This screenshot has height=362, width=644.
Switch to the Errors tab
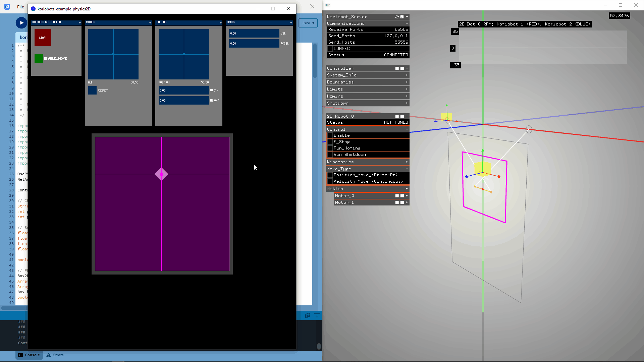coord(55,355)
